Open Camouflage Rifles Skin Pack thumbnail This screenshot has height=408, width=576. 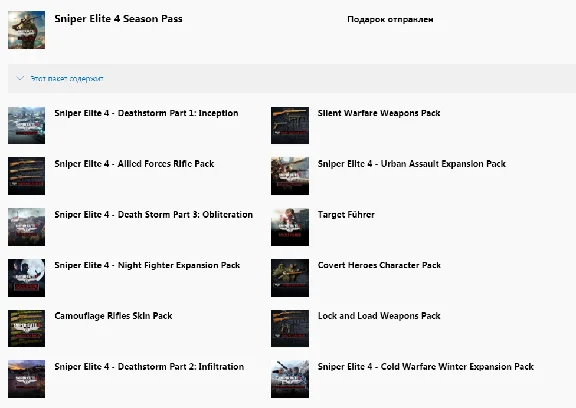26,328
